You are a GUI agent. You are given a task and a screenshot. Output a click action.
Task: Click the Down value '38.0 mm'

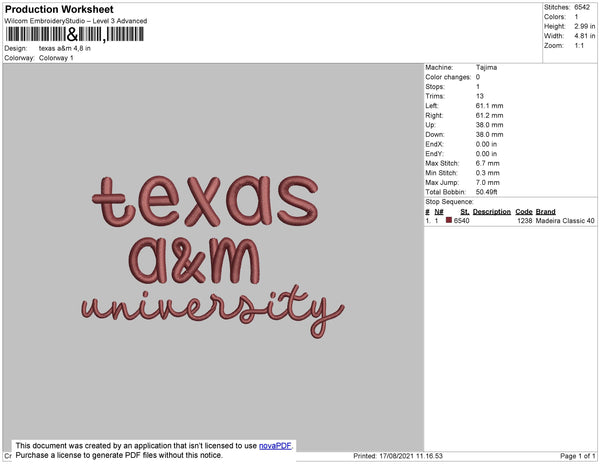pyautogui.click(x=489, y=134)
